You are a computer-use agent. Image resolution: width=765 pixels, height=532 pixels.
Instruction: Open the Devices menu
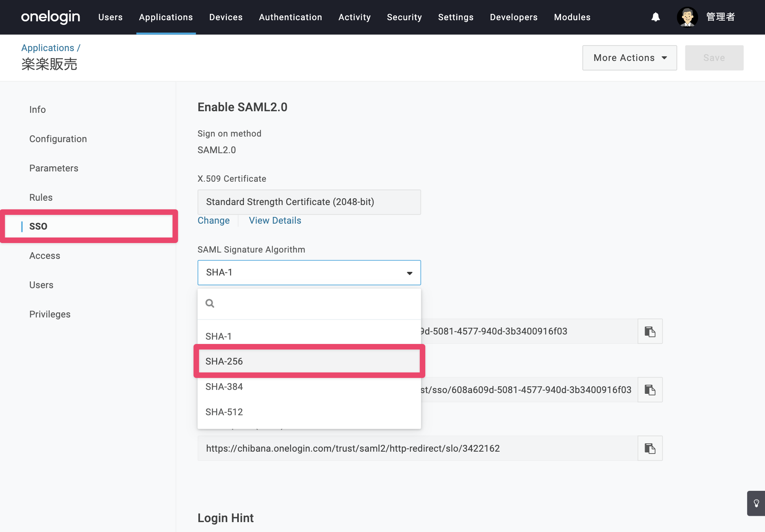coord(226,17)
